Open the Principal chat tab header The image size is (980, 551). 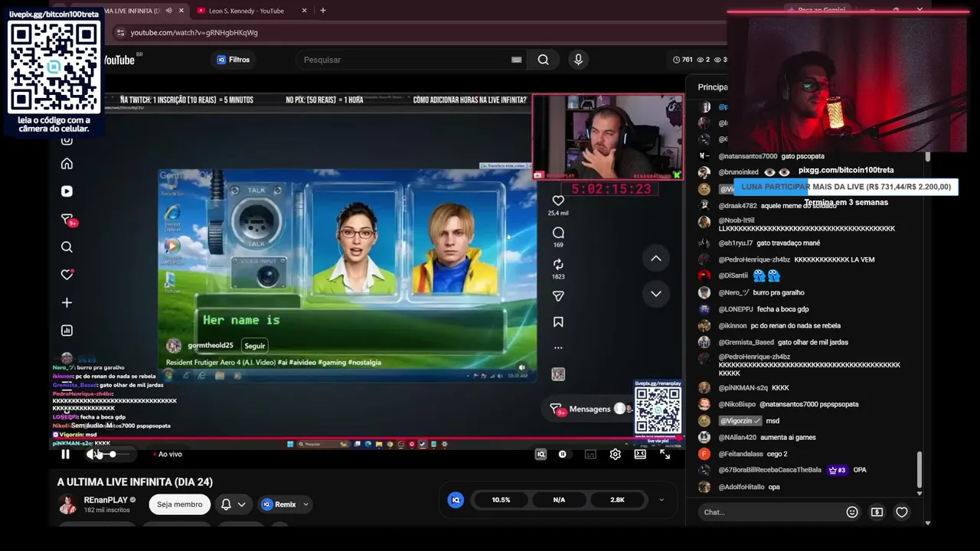point(712,87)
